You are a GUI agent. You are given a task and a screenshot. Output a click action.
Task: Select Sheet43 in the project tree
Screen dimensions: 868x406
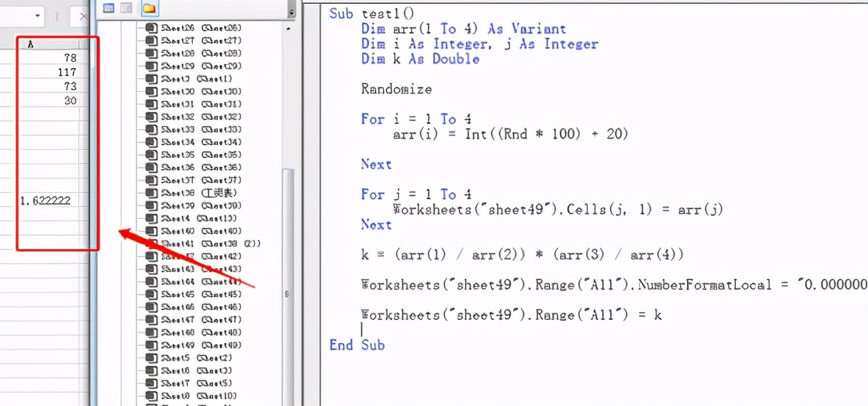[x=193, y=269]
